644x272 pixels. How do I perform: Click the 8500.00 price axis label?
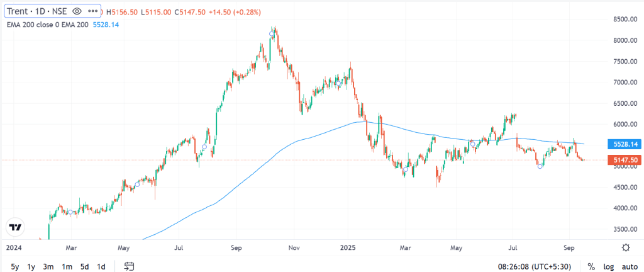pos(626,20)
